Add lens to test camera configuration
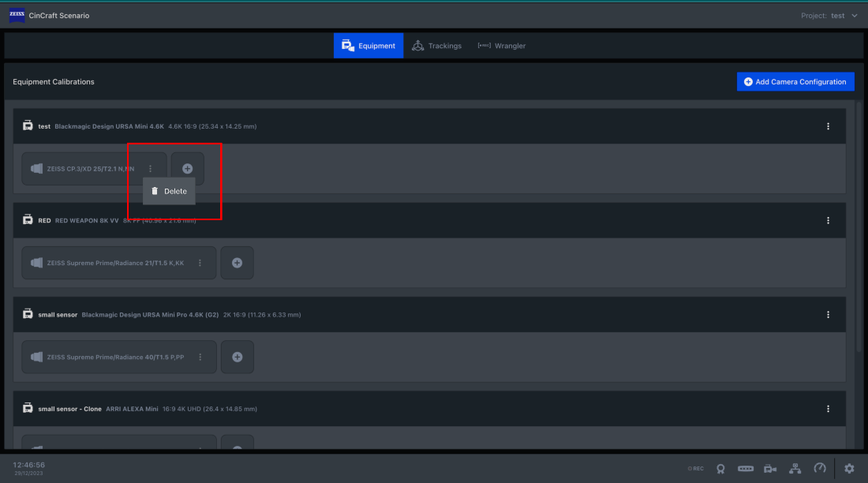Screen dimensions: 868x483 tap(187, 168)
